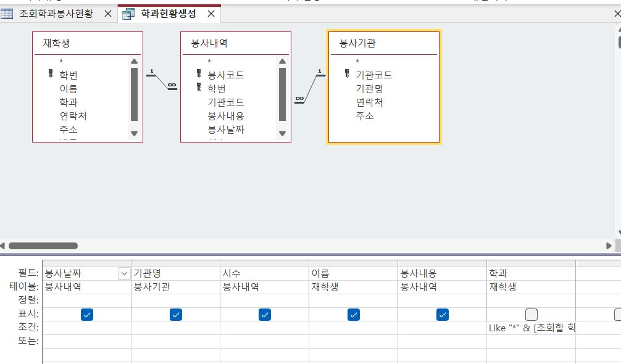Click the 학과현황생성 query tab icon
Viewport: 621px width, 364px height.
[x=128, y=14]
